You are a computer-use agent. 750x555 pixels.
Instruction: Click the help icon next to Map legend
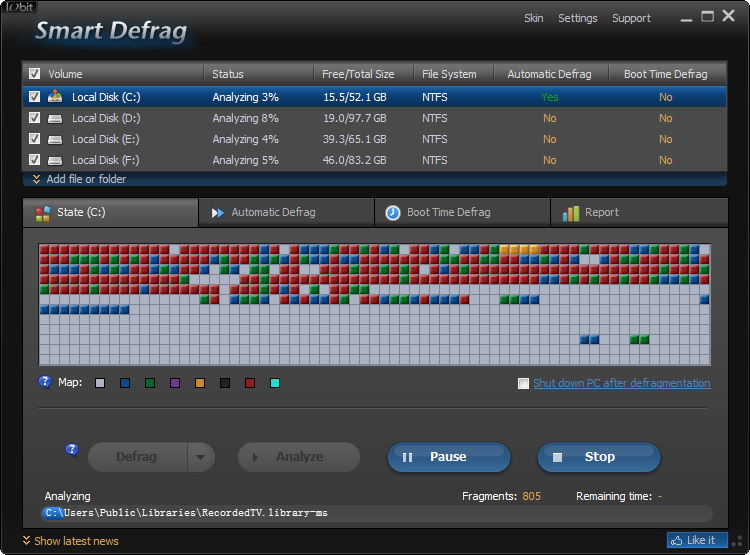(44, 382)
